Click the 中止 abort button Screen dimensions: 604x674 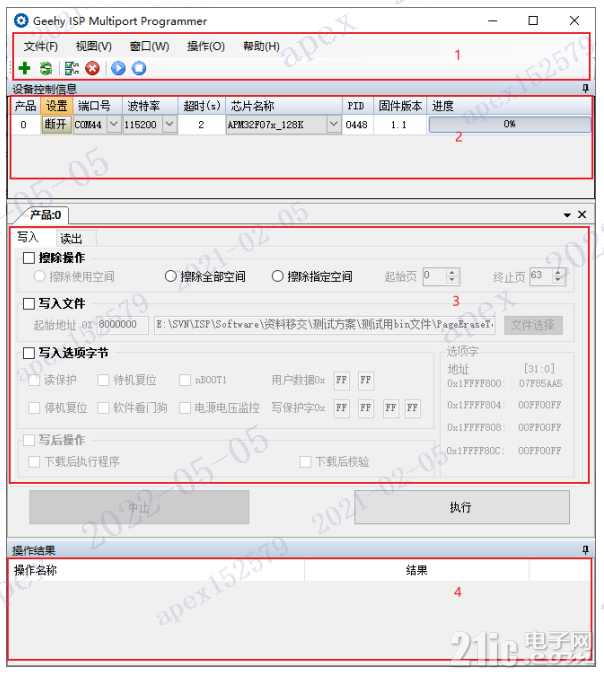point(139,507)
